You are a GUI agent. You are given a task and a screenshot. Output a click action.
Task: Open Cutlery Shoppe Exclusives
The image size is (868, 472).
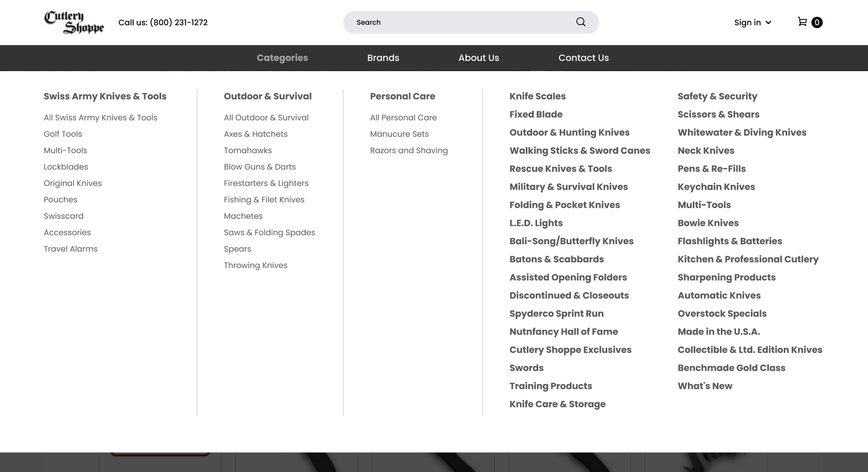click(570, 350)
